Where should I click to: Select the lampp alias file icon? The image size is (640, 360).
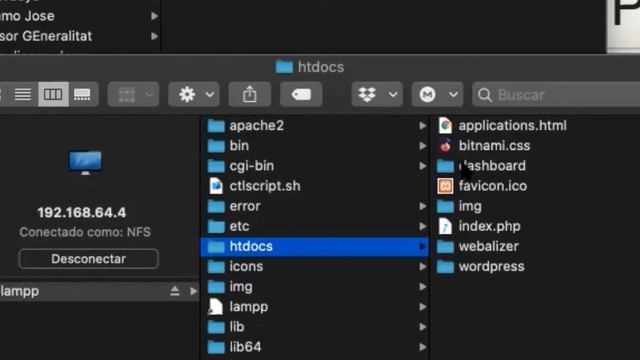click(216, 307)
